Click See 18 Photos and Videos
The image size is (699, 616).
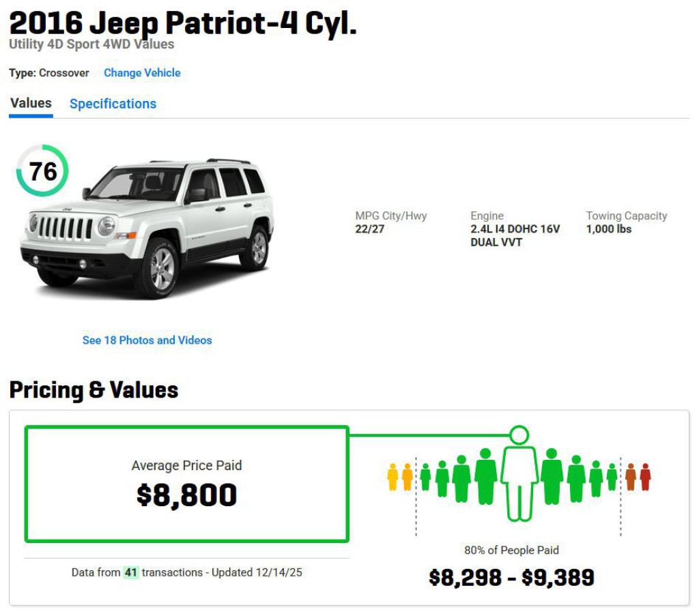click(x=148, y=340)
